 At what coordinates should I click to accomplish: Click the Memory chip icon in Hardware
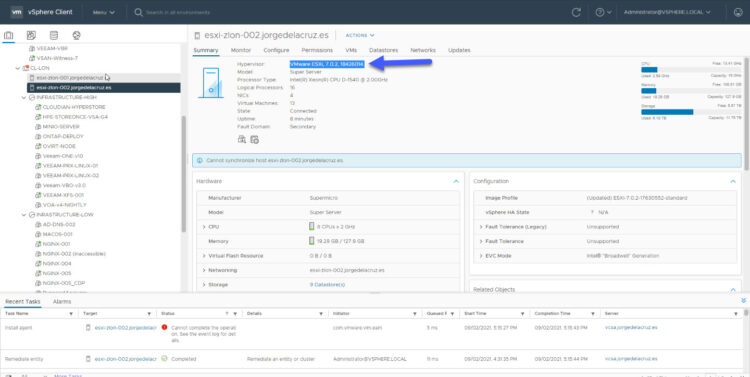tap(311, 241)
